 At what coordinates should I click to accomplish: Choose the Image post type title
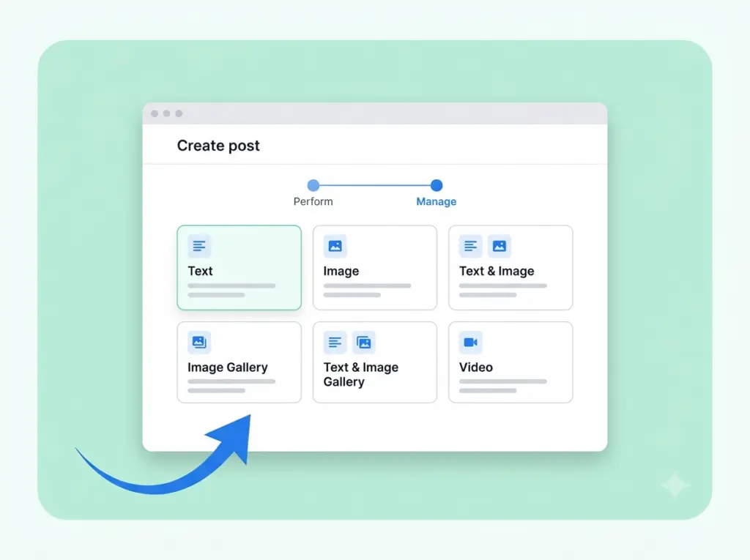(x=341, y=271)
